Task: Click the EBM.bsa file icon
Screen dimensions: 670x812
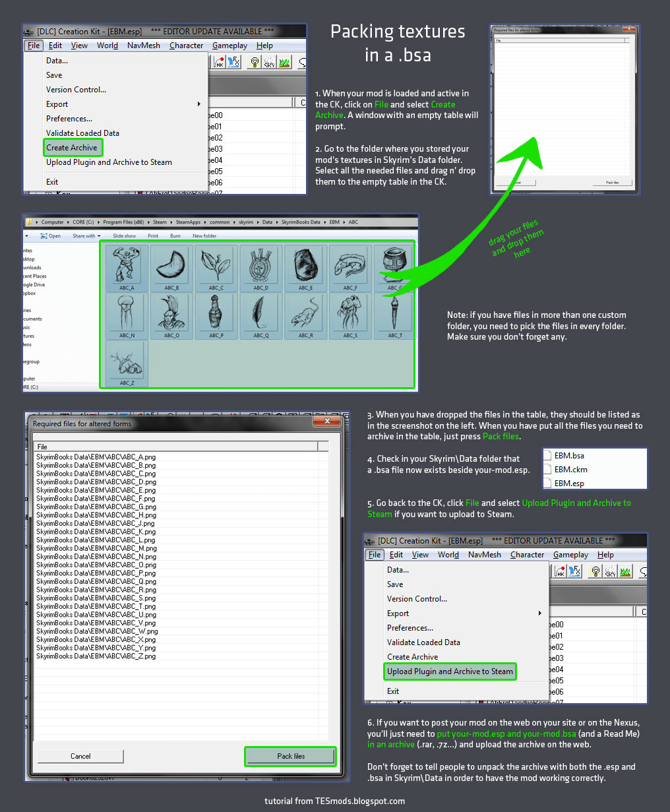Action: (x=548, y=455)
